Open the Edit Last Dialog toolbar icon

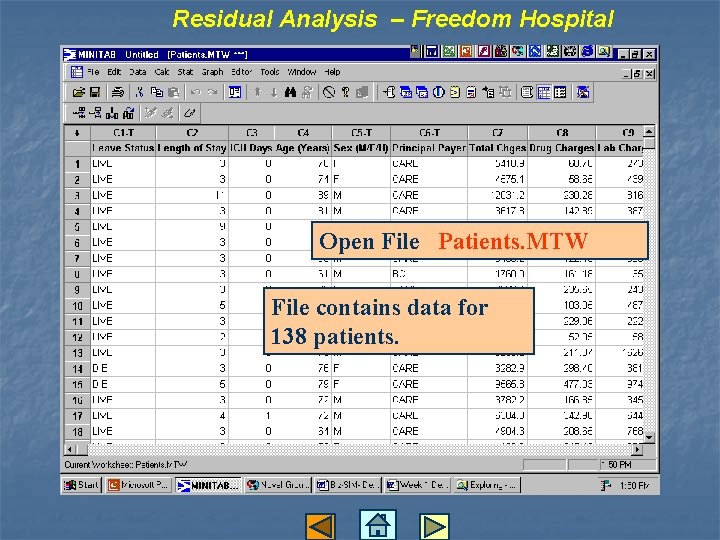tap(235, 92)
